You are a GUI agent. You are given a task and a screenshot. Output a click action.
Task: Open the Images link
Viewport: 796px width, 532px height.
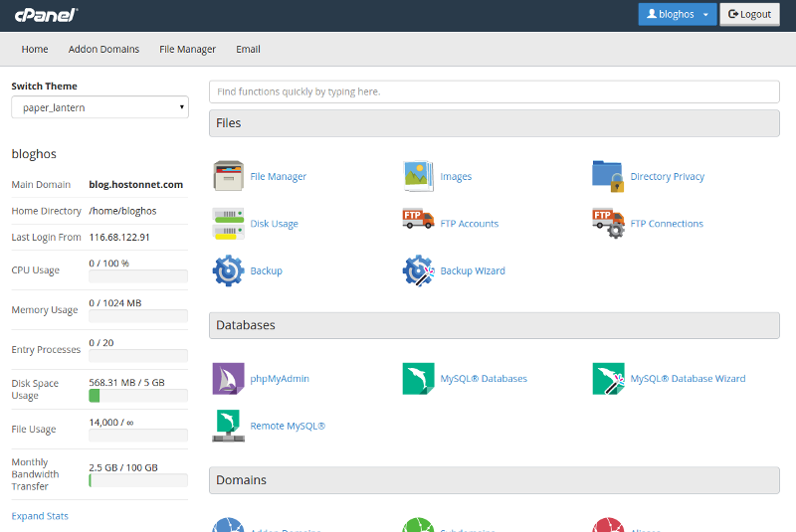tap(456, 176)
